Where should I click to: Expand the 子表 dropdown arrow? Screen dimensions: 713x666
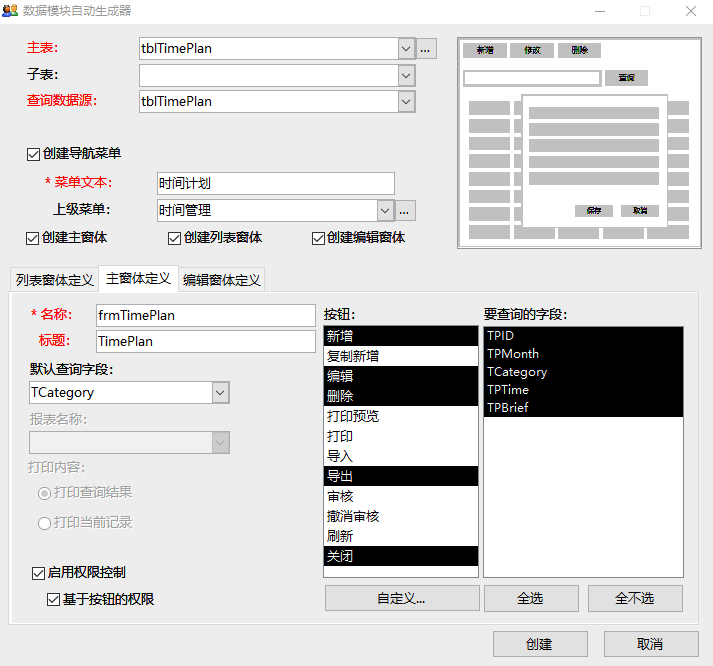point(406,75)
